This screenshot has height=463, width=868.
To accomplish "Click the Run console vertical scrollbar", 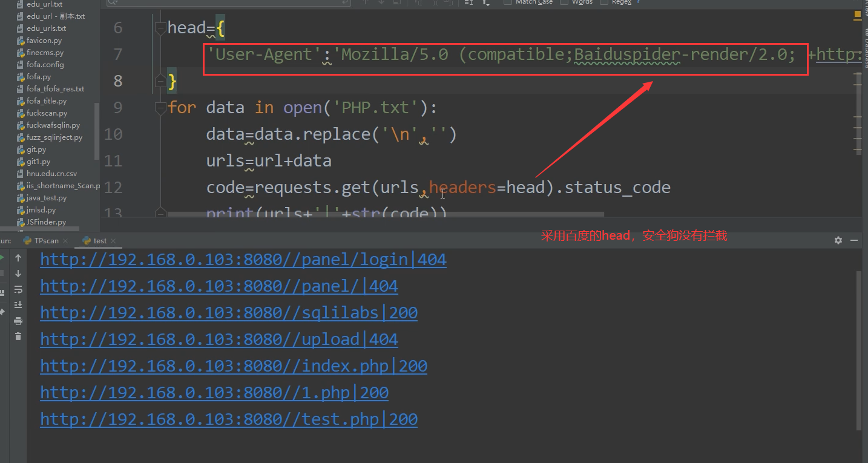I will tap(860, 350).
